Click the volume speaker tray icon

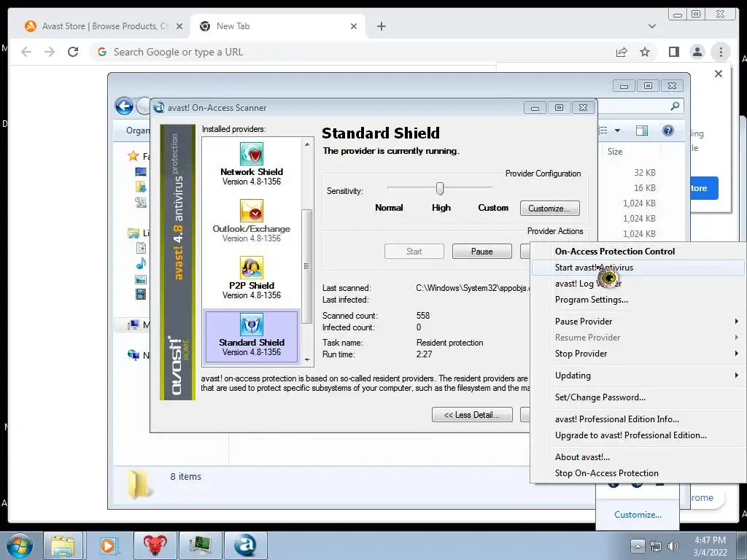pyautogui.click(x=673, y=545)
